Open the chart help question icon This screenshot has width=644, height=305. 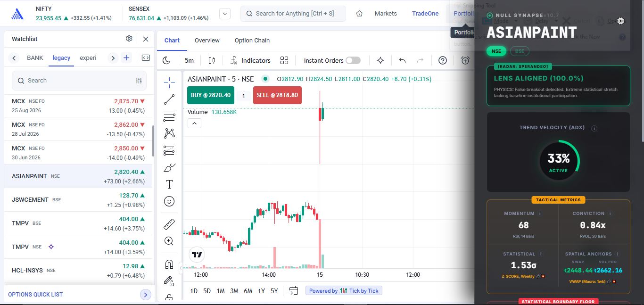pos(442,60)
